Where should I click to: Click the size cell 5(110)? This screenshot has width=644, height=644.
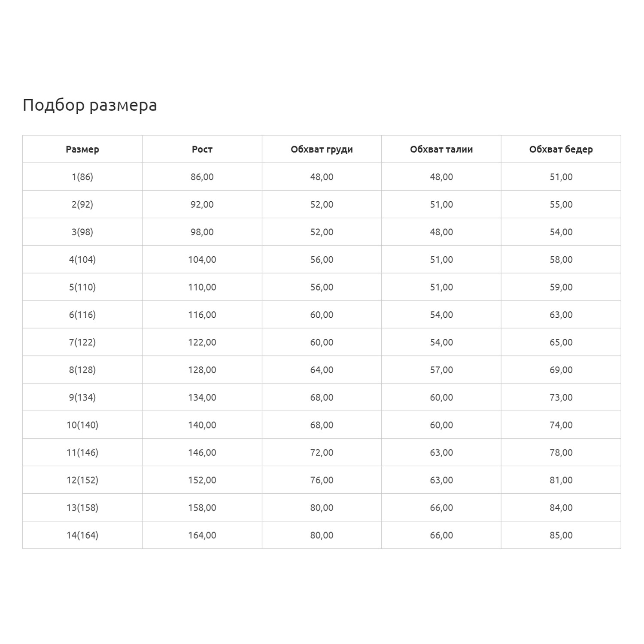[82, 287]
